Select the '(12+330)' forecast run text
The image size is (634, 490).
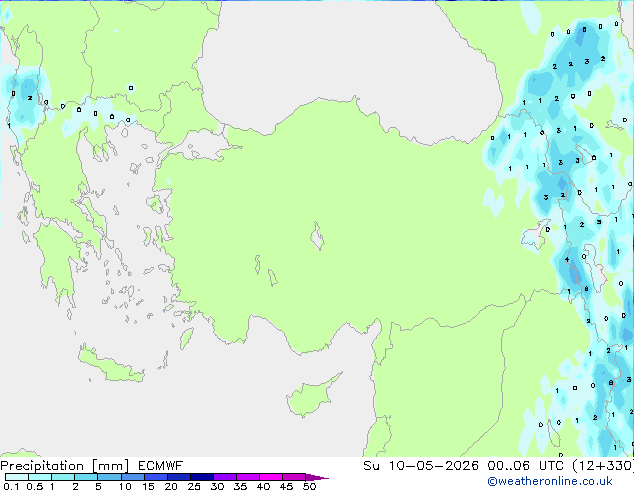[602, 466]
